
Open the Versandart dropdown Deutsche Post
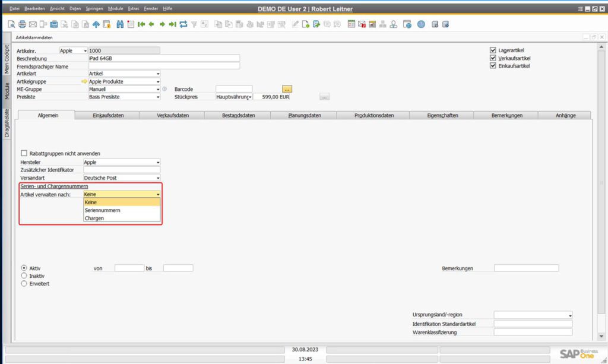pyautogui.click(x=122, y=178)
